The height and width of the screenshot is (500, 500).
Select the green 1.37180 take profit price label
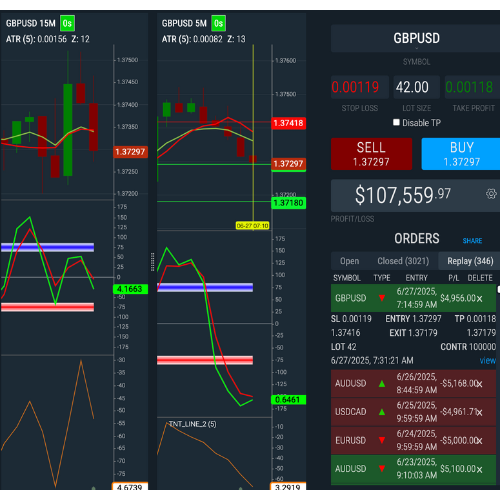288,203
